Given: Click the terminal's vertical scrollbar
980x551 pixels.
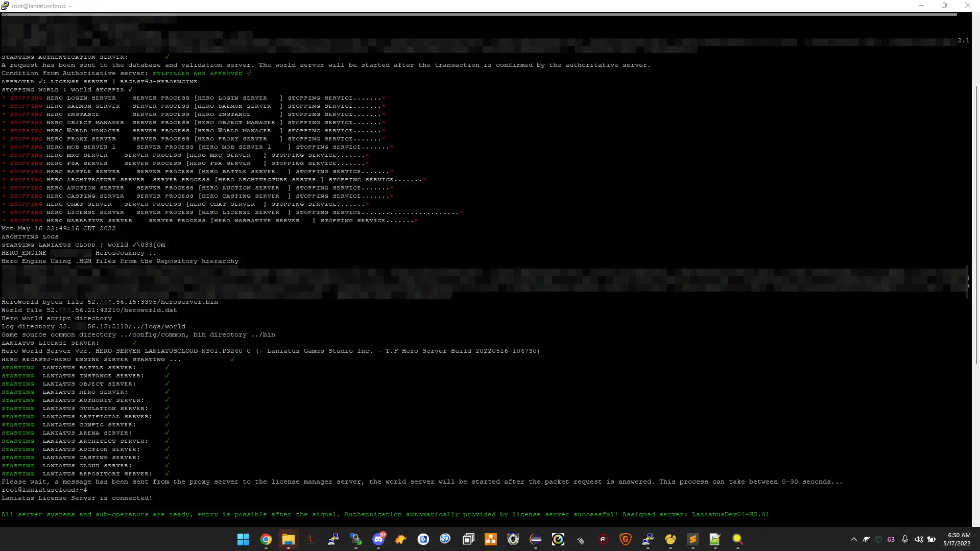Looking at the screenshot, I should click(x=976, y=225).
